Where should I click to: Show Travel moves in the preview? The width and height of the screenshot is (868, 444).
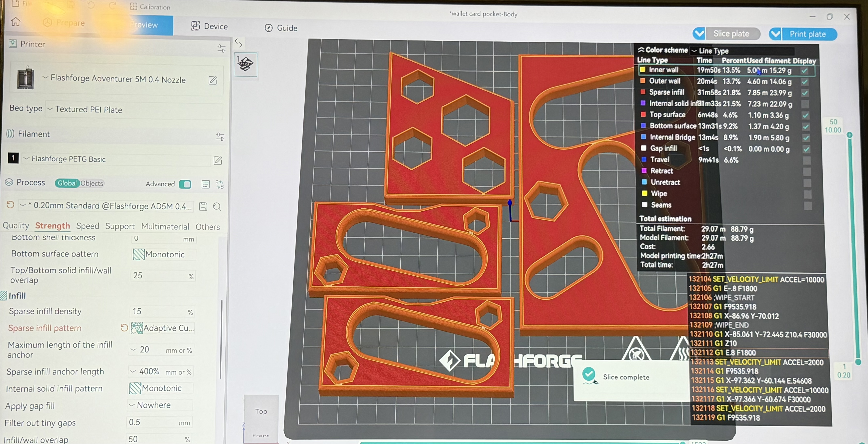click(806, 160)
